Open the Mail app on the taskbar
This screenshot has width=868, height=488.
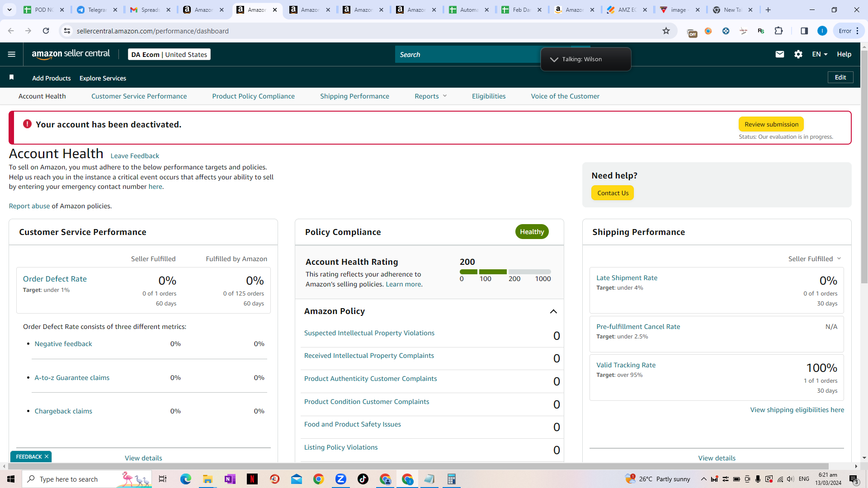(x=297, y=479)
